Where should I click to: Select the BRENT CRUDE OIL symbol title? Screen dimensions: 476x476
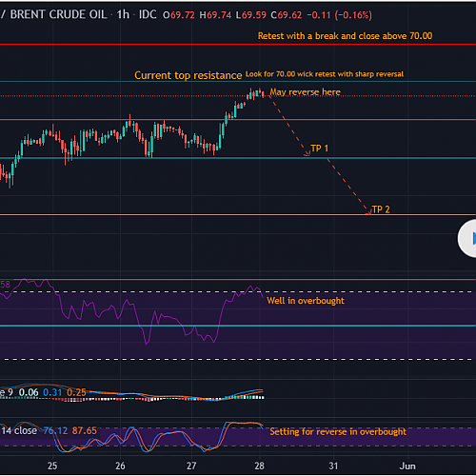tap(58, 14)
